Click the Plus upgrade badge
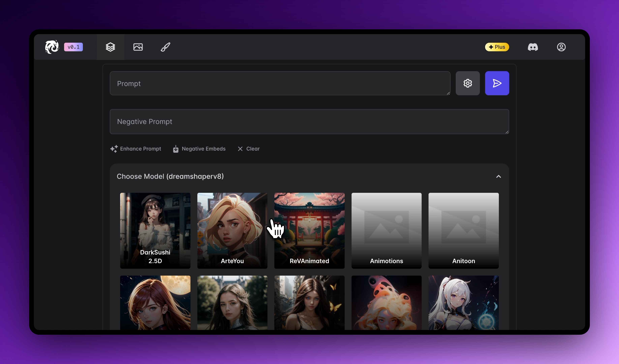Viewport: 619px width, 364px height. pos(497,47)
